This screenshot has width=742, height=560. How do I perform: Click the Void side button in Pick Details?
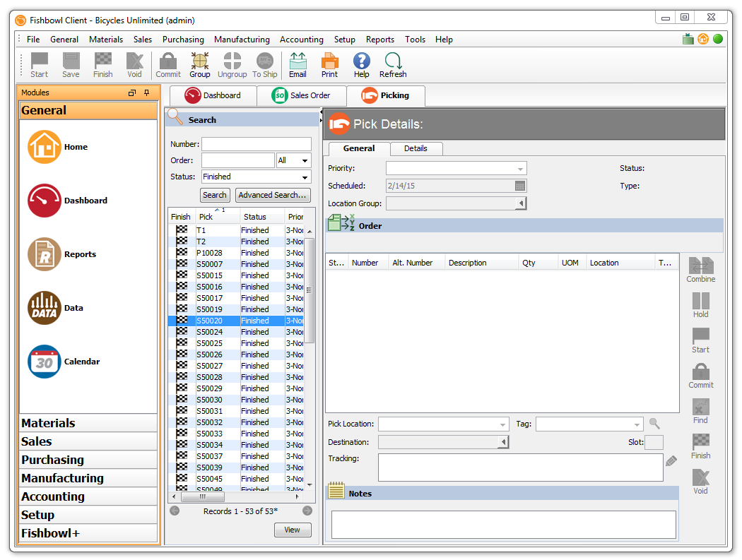pos(701,482)
